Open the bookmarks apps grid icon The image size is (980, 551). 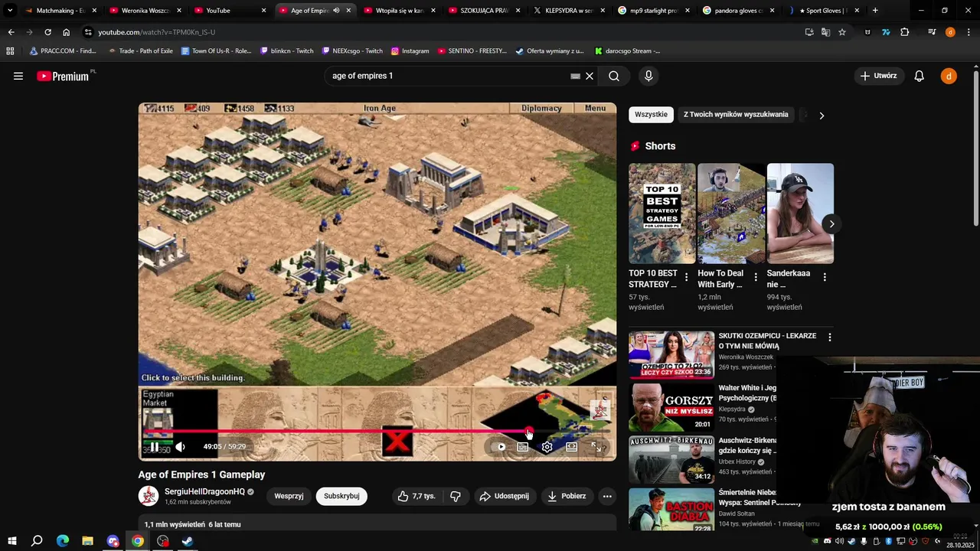(10, 51)
